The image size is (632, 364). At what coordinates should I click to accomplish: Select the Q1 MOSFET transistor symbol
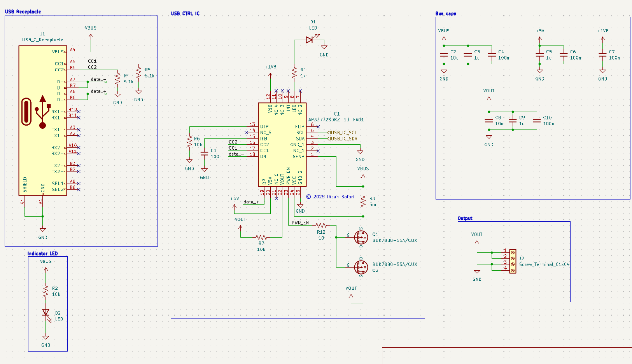361,237
